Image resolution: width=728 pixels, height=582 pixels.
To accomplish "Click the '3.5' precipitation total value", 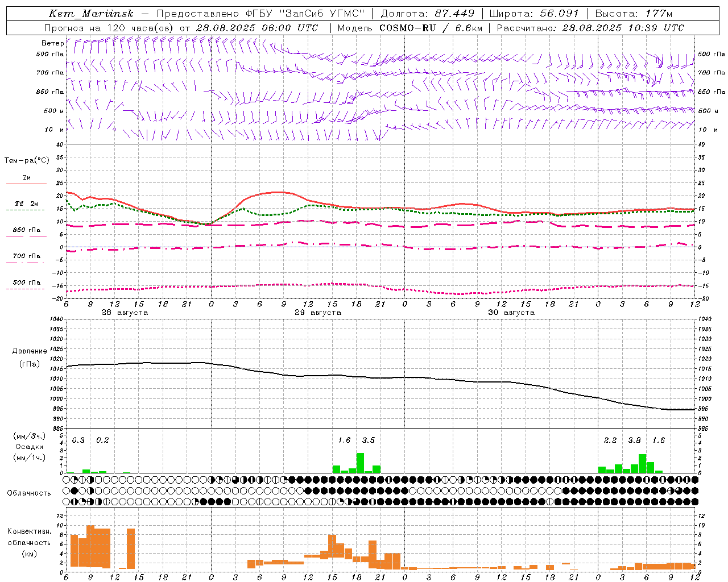I will [369, 440].
